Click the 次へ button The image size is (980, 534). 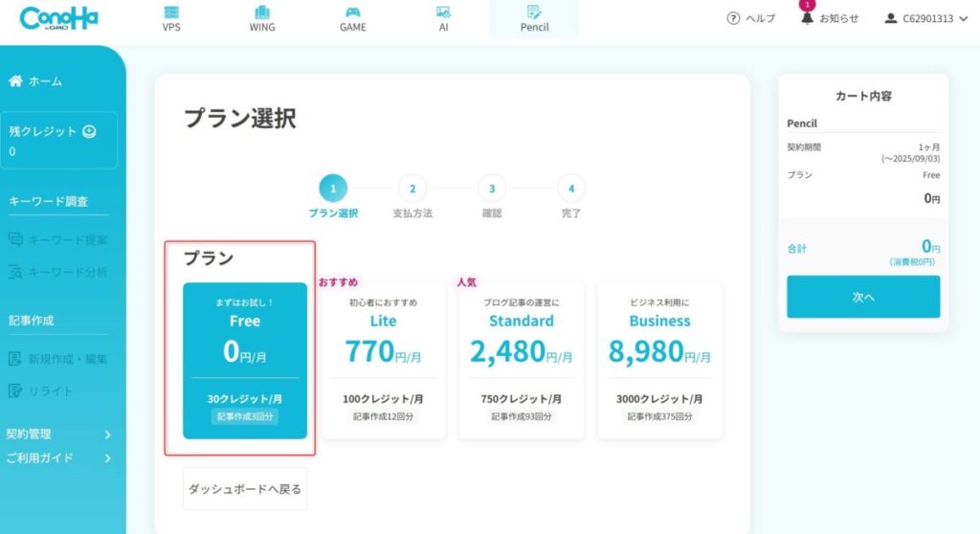coord(863,297)
